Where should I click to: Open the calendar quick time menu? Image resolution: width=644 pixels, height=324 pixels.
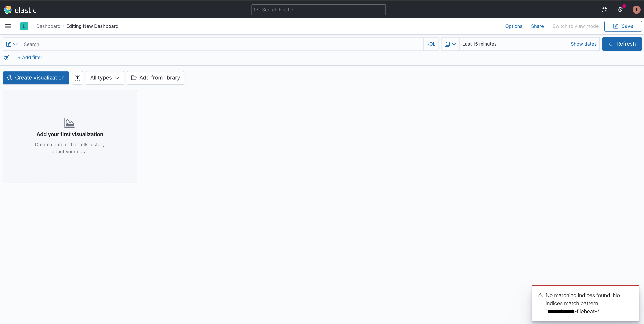pyautogui.click(x=450, y=44)
